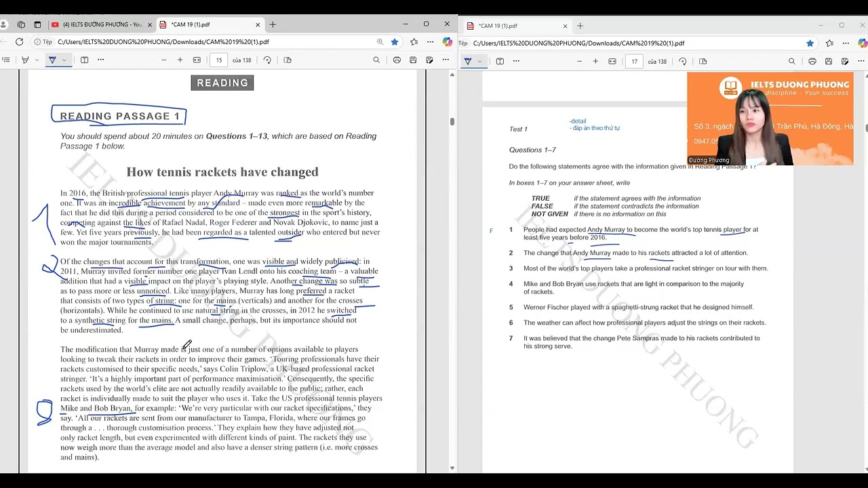
Task: Click the presenter webcam video thumbnail
Action: pos(770,119)
